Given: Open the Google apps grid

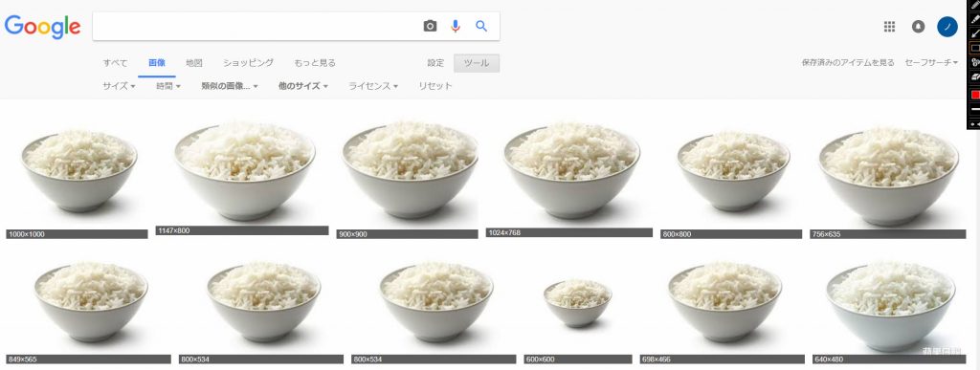Looking at the screenshot, I should [889, 26].
